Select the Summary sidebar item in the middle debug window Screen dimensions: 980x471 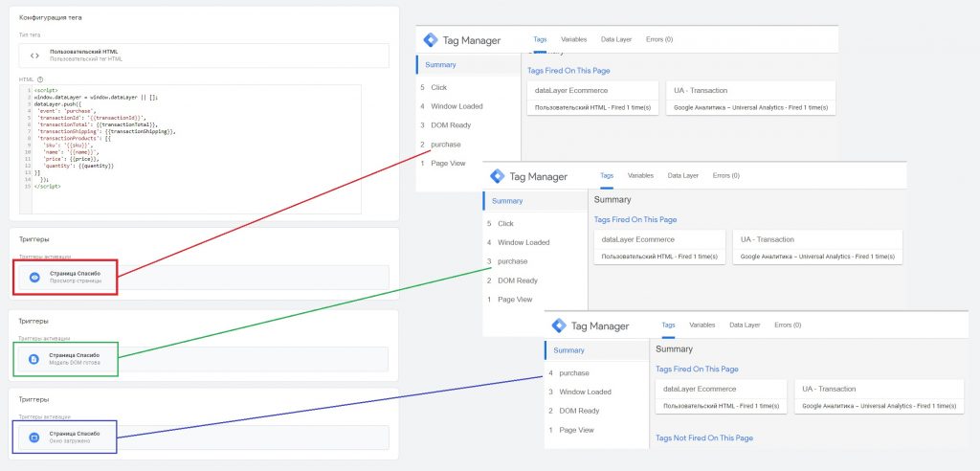tap(535, 201)
